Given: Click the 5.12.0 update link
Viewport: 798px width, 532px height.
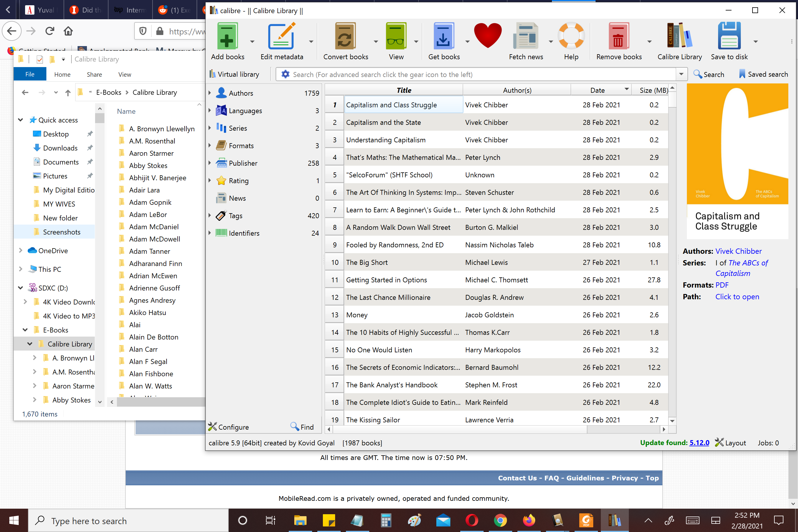Looking at the screenshot, I should [x=699, y=443].
